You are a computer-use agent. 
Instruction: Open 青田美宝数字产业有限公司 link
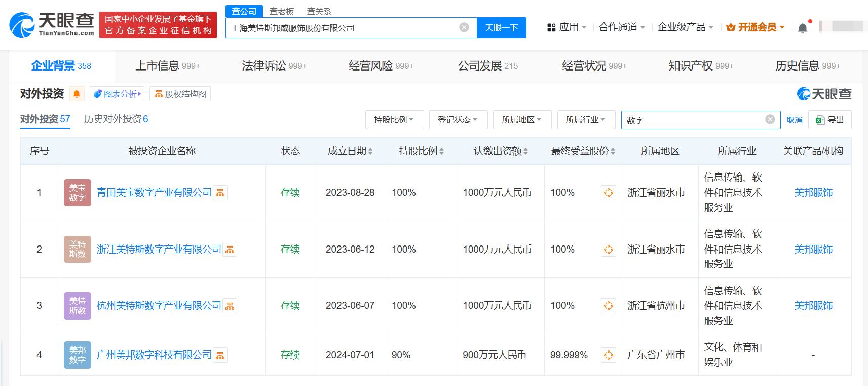click(x=154, y=193)
